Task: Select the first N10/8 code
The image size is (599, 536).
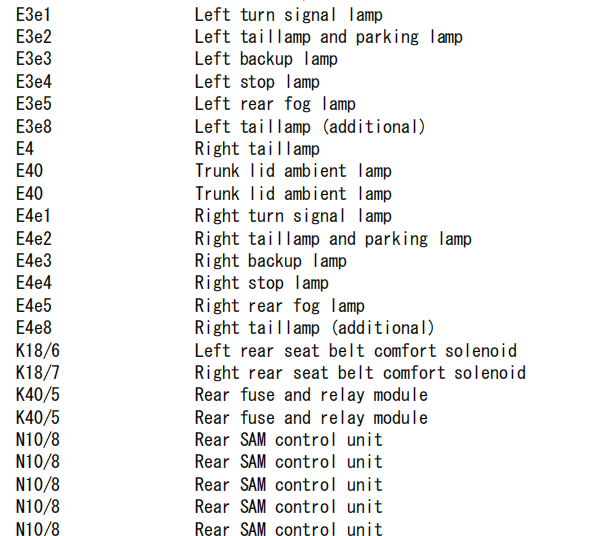Action: (x=38, y=440)
